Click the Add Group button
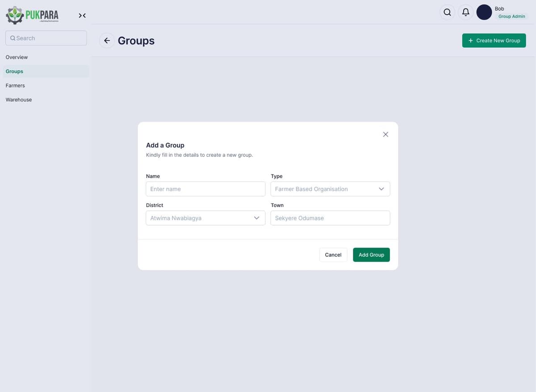 371,254
